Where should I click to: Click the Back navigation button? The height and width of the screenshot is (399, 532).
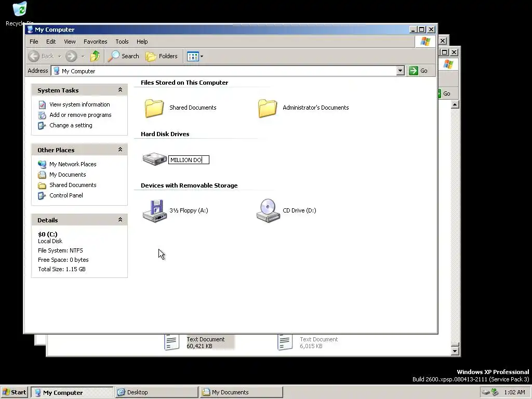42,56
